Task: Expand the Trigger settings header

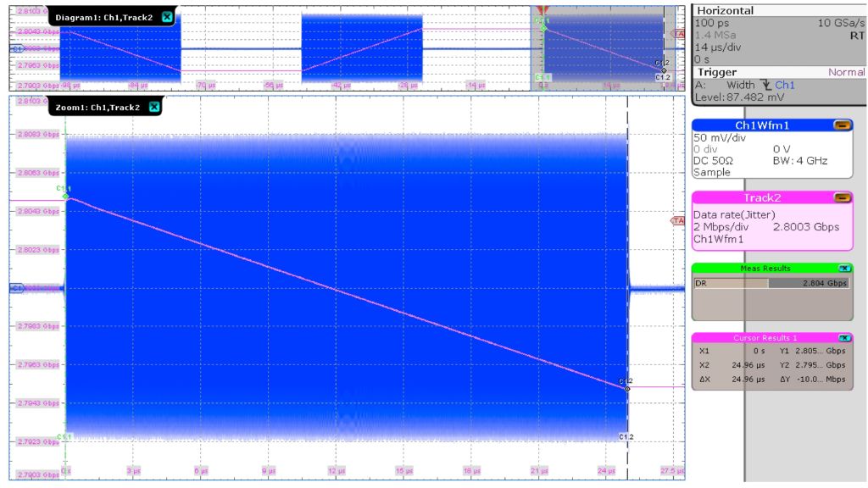Action: (x=715, y=71)
